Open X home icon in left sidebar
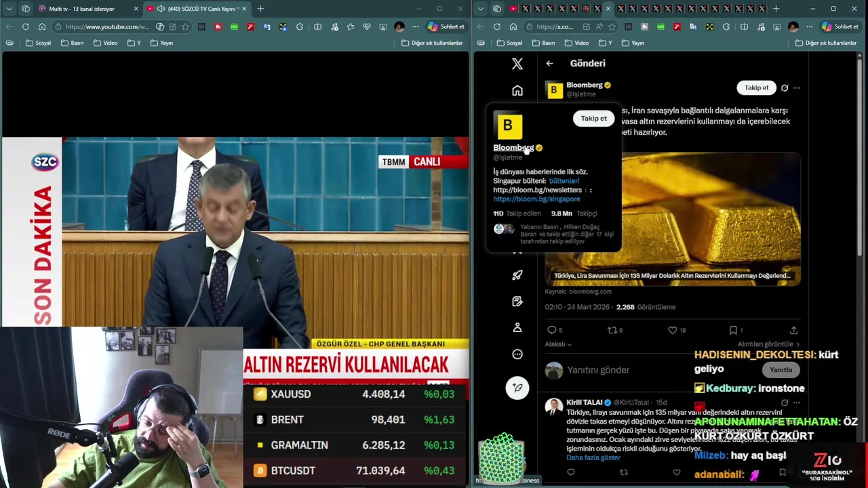Image resolution: width=868 pixels, height=488 pixels. (517, 91)
